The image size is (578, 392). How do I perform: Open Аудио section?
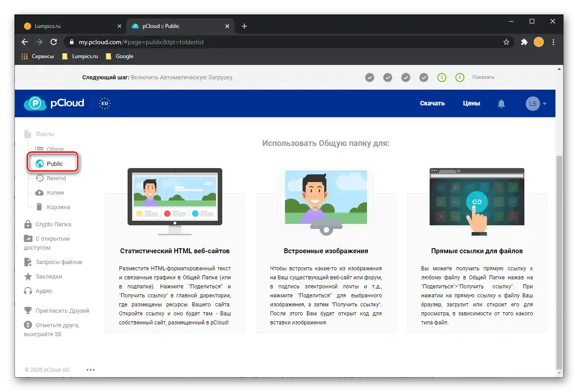pos(44,291)
